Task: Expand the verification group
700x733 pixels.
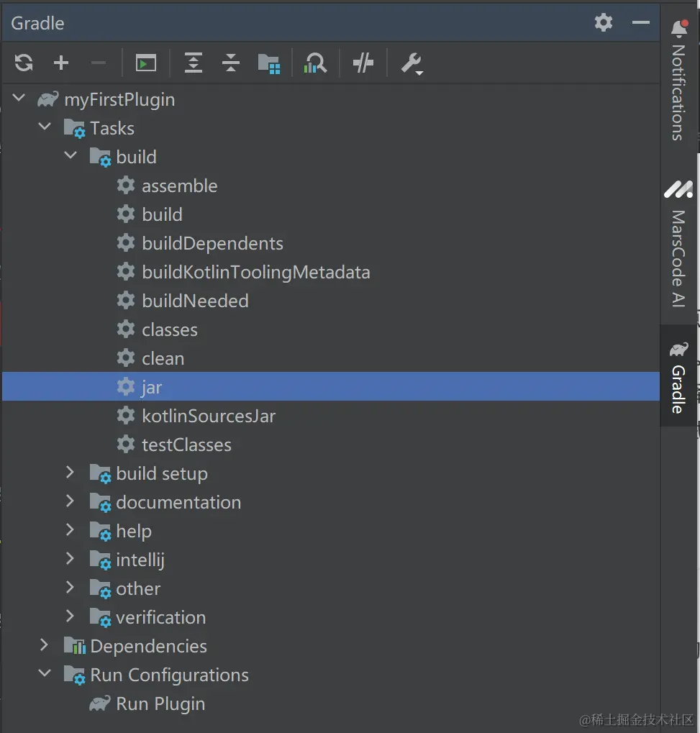Action: coord(70,616)
